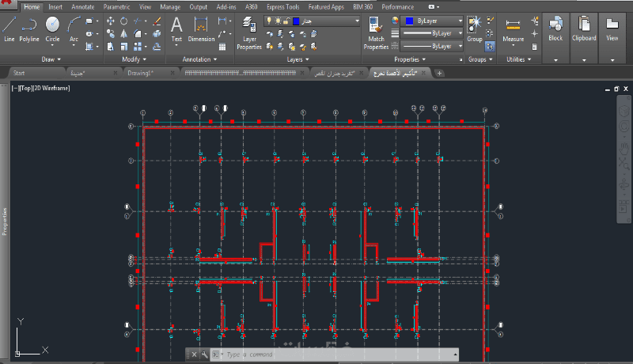Click the Erase tool icon
This screenshot has height=364, width=633.
pos(157,21)
